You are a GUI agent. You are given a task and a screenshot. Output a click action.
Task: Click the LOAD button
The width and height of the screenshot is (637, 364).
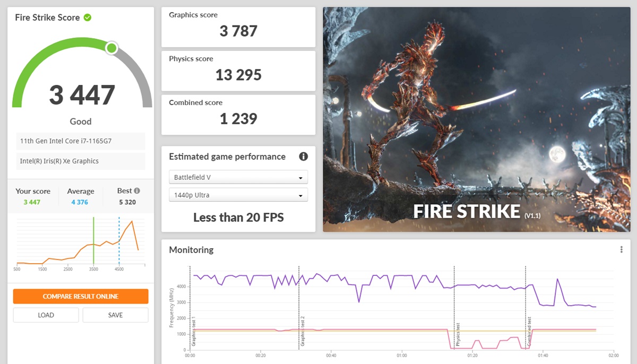[x=46, y=315]
